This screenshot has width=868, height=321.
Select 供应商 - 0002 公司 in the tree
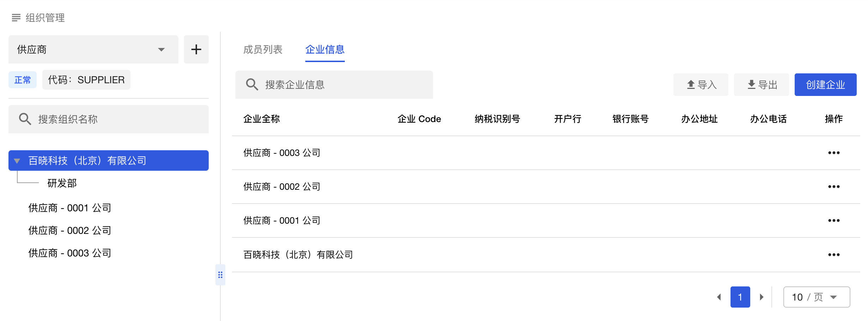click(x=70, y=230)
